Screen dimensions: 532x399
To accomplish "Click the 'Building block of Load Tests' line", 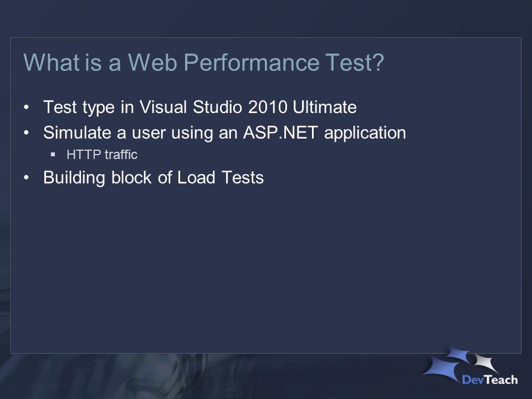I will tap(154, 178).
